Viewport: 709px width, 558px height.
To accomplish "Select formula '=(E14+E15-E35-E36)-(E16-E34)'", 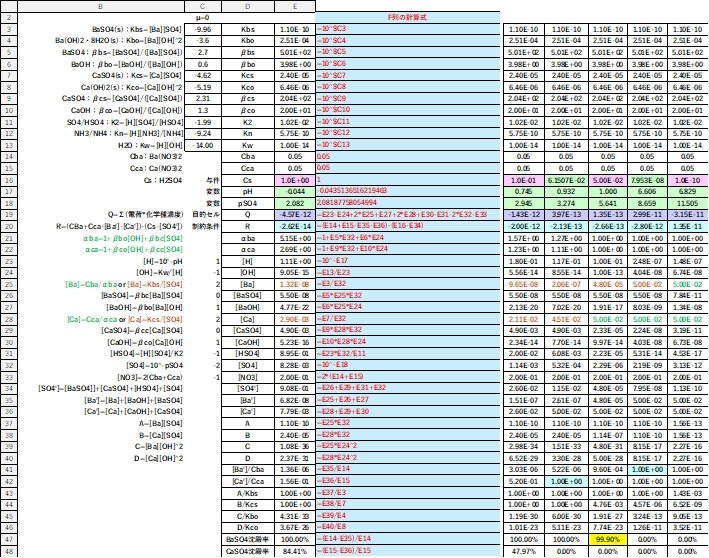I will 407,226.
